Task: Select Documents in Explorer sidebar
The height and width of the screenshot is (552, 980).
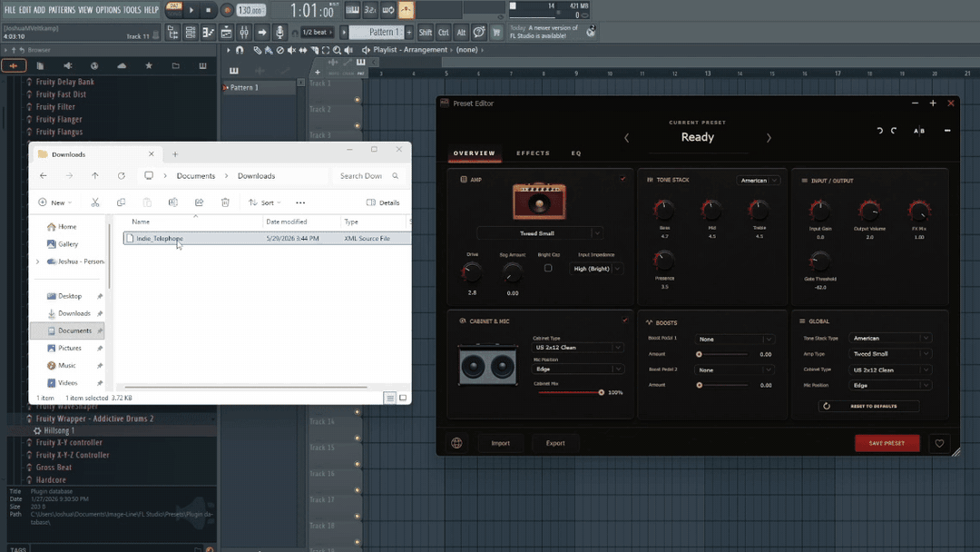Action: [x=67, y=330]
